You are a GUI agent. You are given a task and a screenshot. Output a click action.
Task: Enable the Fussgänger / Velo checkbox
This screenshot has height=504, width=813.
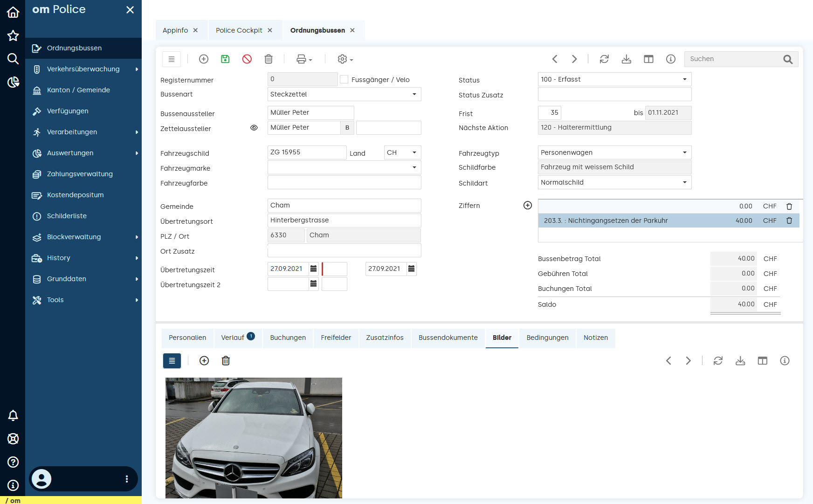coord(344,80)
